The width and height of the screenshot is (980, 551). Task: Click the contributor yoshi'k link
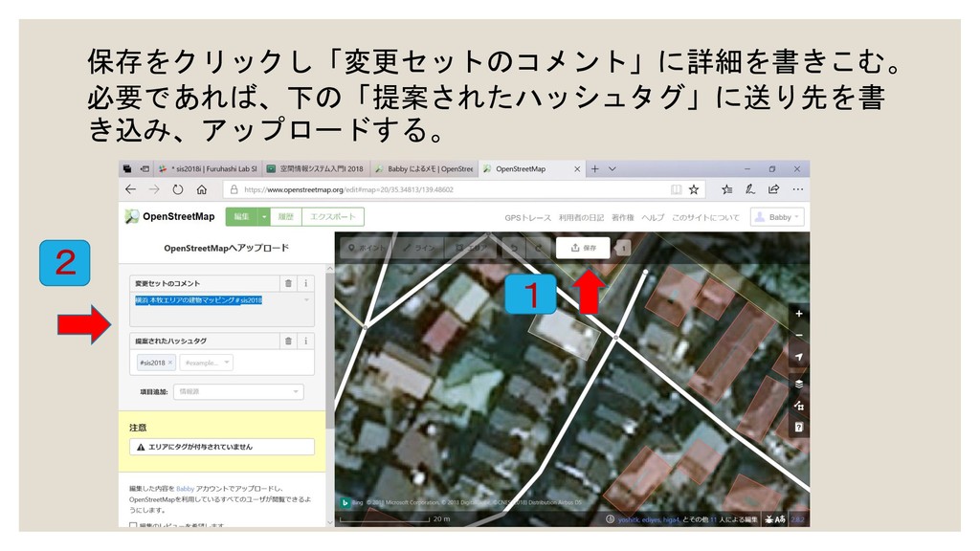point(627,519)
